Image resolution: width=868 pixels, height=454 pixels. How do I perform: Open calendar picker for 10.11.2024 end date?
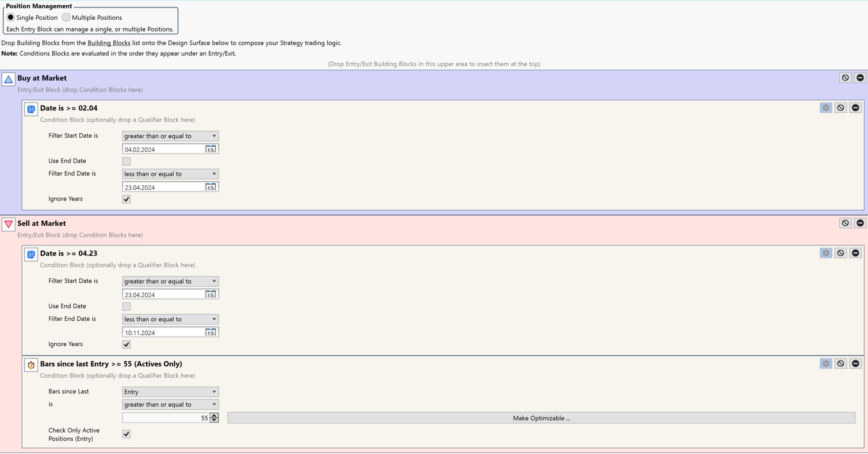[211, 332]
